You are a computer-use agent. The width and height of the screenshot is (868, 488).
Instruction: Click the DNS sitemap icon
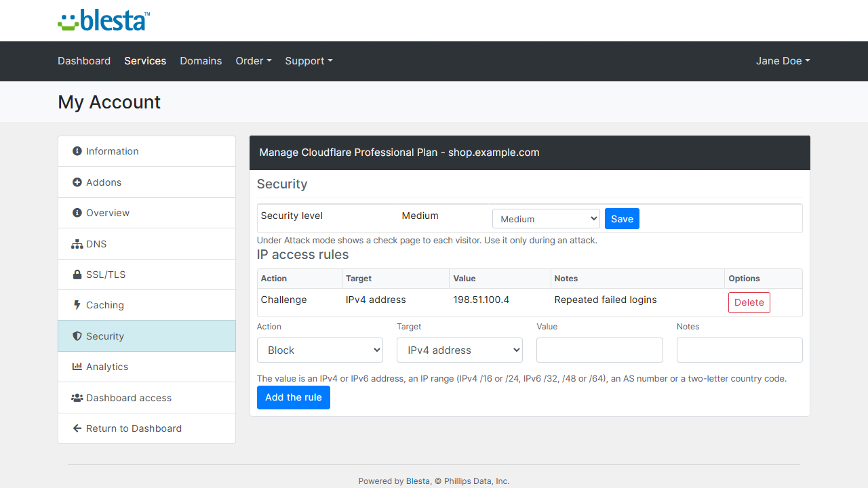click(77, 244)
